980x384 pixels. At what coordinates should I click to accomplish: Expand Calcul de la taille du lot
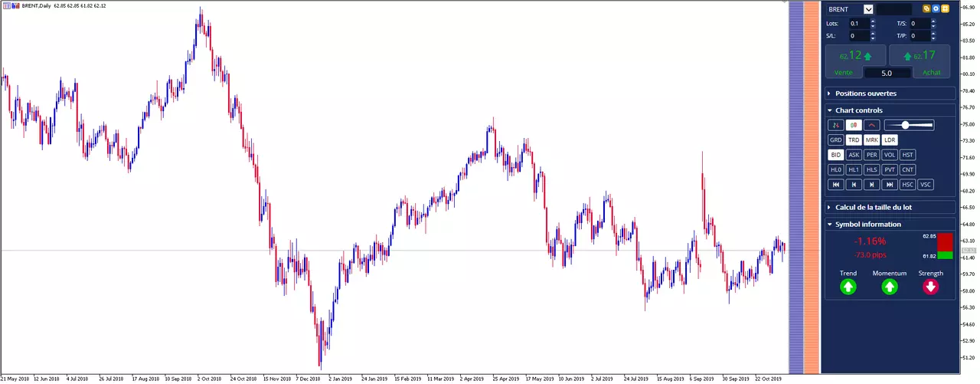click(890, 207)
